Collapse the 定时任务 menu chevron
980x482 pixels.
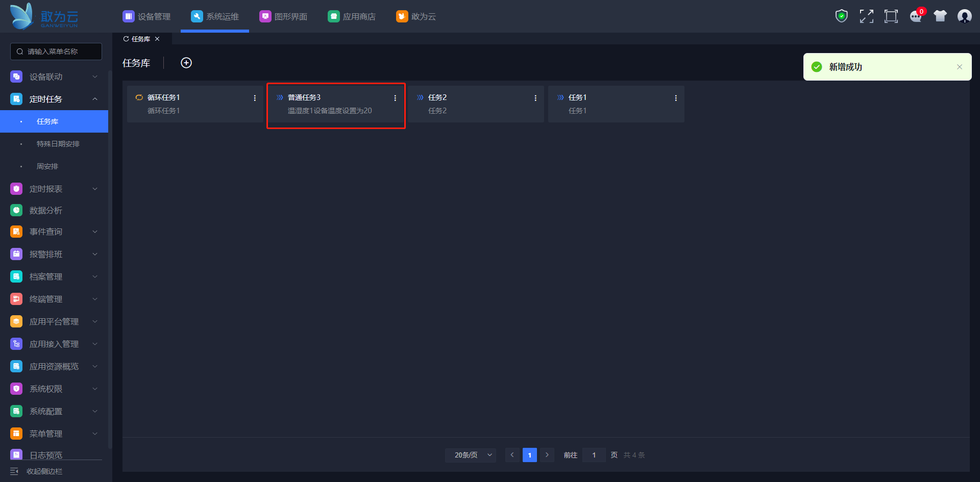(95, 99)
